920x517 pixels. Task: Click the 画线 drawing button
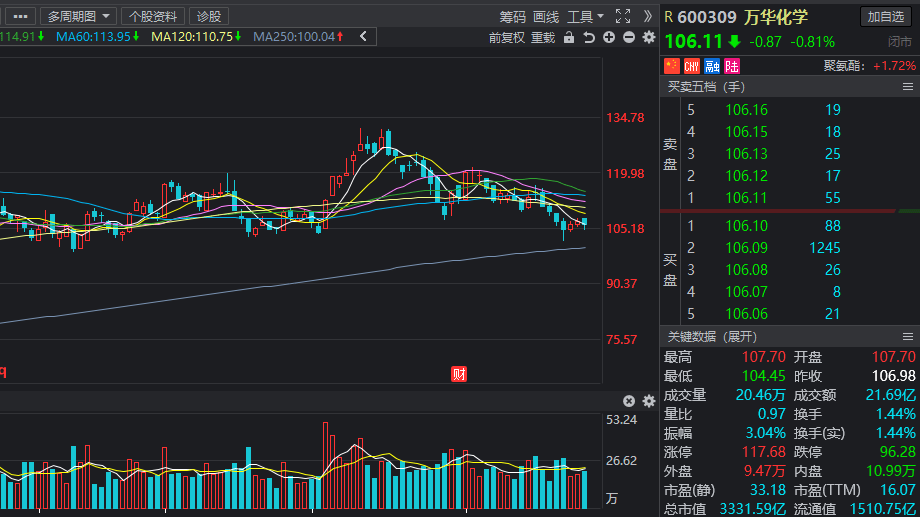pyautogui.click(x=546, y=16)
